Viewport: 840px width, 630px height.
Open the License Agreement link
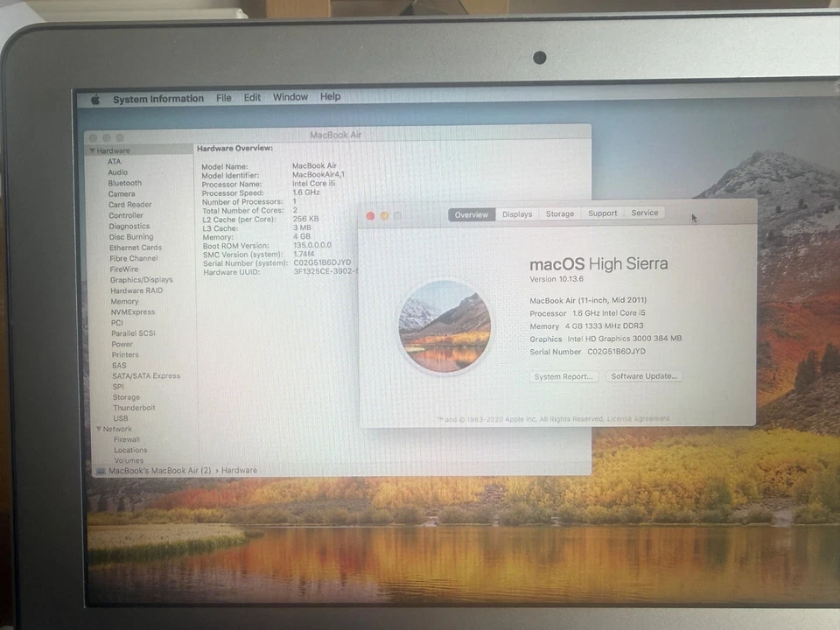(638, 418)
